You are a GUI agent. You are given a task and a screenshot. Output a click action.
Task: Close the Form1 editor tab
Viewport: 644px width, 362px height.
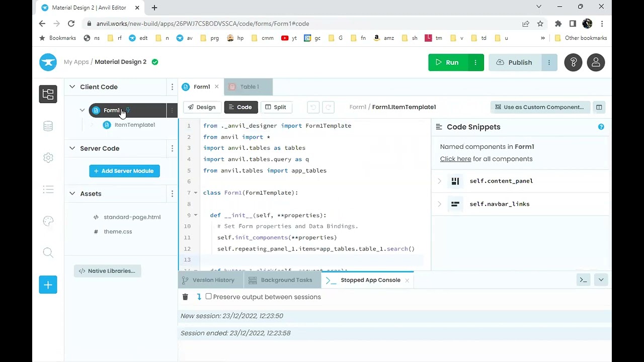pyautogui.click(x=217, y=87)
